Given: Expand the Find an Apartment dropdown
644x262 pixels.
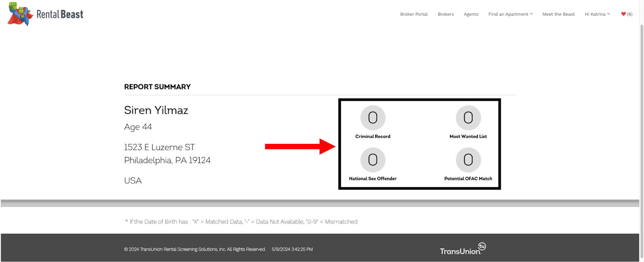Looking at the screenshot, I should click(x=510, y=14).
